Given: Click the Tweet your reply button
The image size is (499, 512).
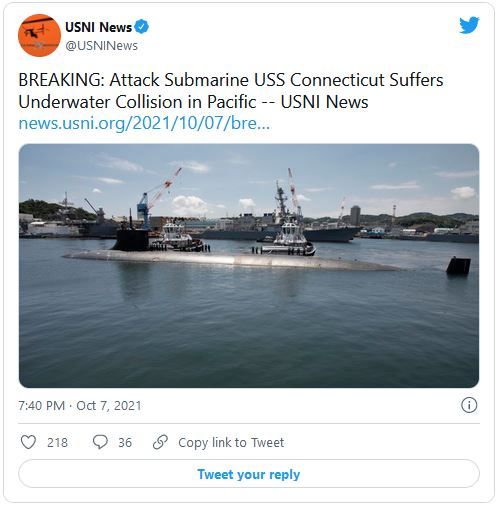Looking at the screenshot, I should click(x=249, y=474).
